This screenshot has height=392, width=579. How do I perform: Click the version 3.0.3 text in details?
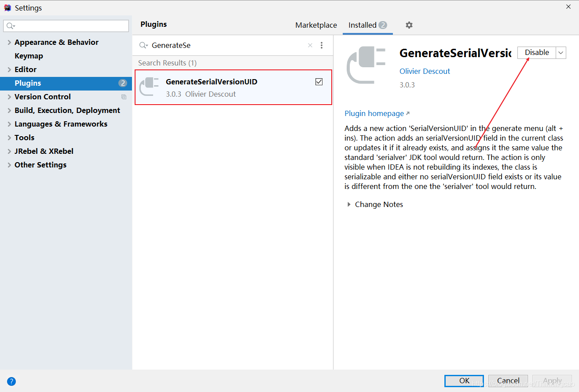pyautogui.click(x=407, y=85)
